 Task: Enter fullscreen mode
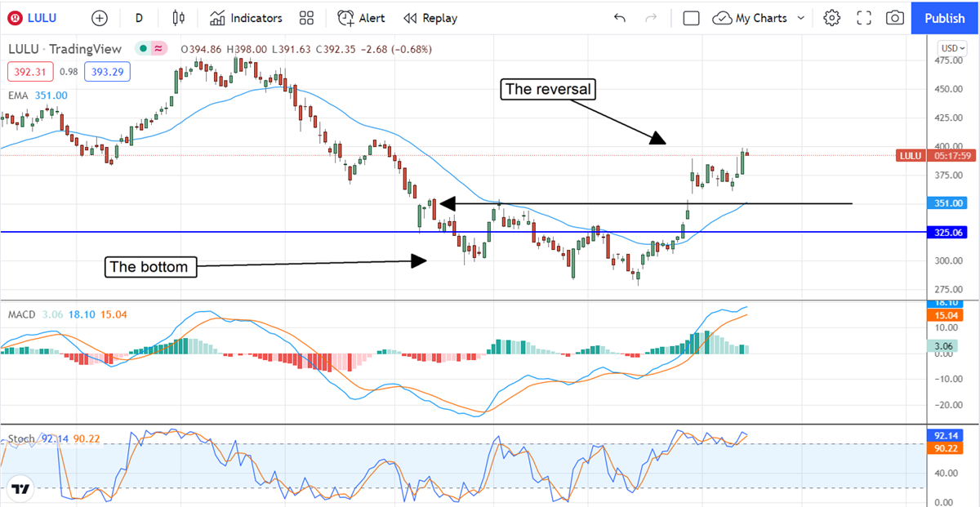864,18
